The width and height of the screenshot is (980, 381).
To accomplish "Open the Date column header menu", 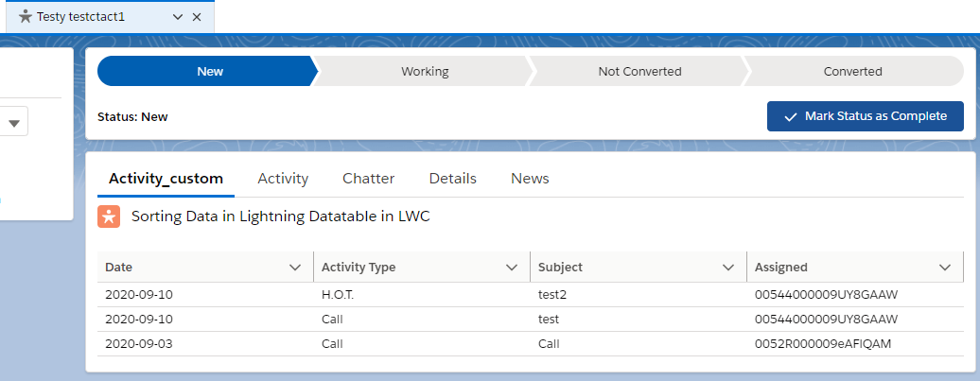I will pyautogui.click(x=295, y=268).
